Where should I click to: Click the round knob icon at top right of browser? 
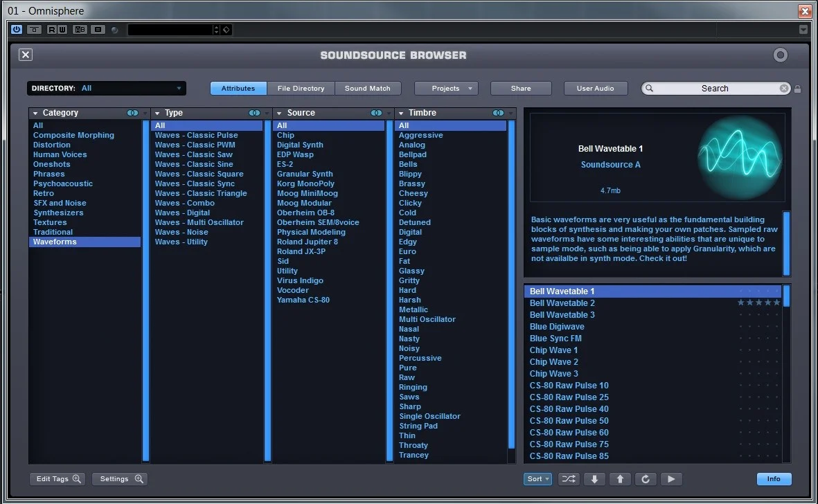781,55
